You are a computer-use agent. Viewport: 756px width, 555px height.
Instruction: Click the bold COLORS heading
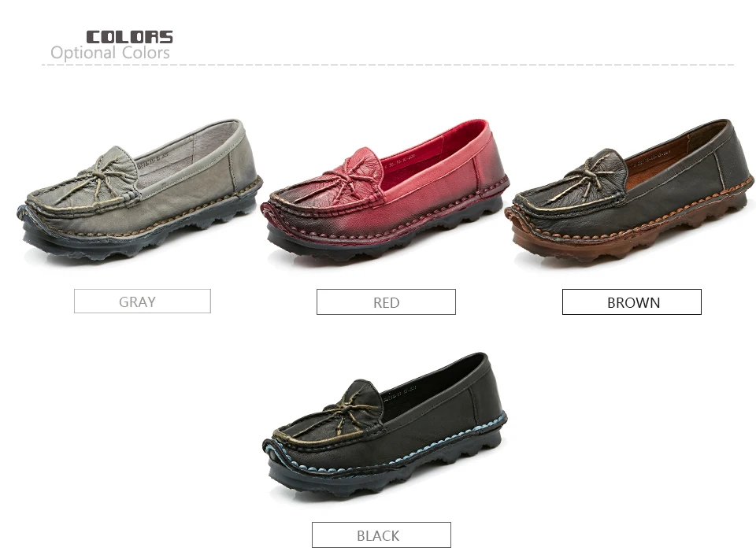pos(129,37)
